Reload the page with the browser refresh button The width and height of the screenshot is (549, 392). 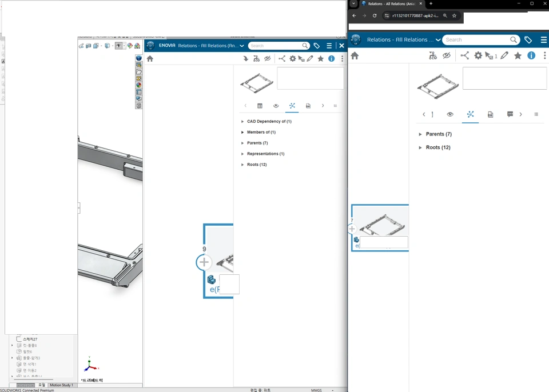point(375,16)
